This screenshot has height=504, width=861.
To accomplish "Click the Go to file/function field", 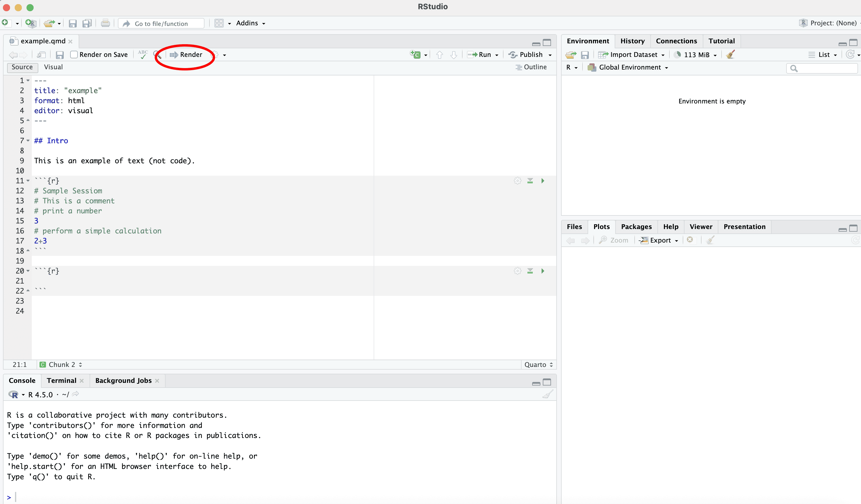I will click(161, 24).
